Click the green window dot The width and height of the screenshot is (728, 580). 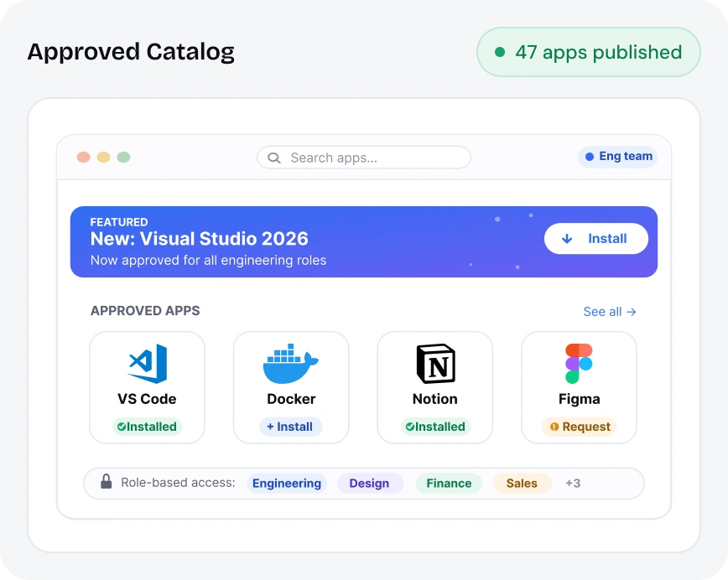(x=123, y=158)
